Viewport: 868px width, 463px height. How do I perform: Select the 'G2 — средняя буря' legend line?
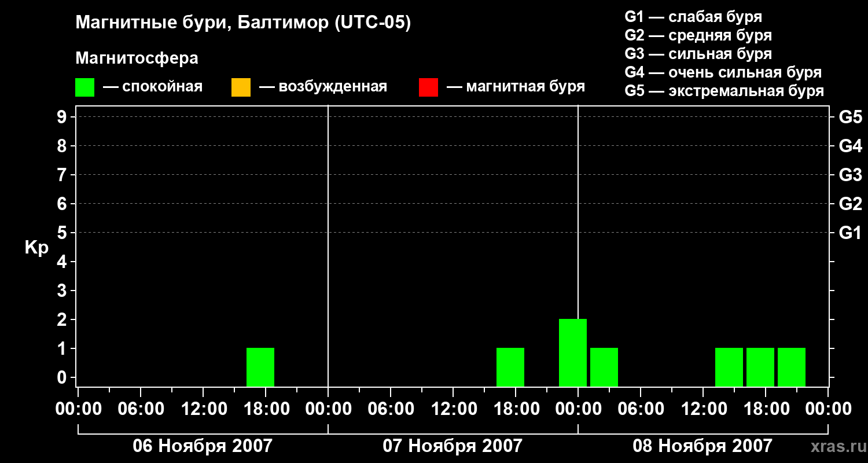tap(698, 35)
